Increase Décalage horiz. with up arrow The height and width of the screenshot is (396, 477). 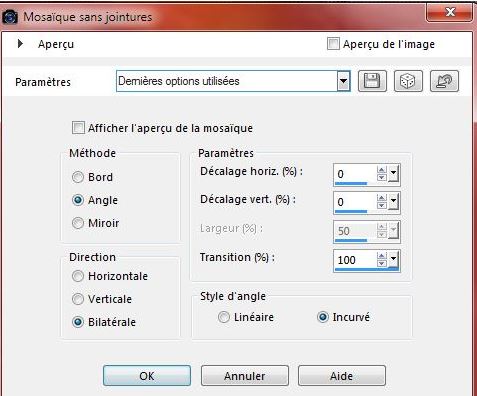(x=381, y=170)
